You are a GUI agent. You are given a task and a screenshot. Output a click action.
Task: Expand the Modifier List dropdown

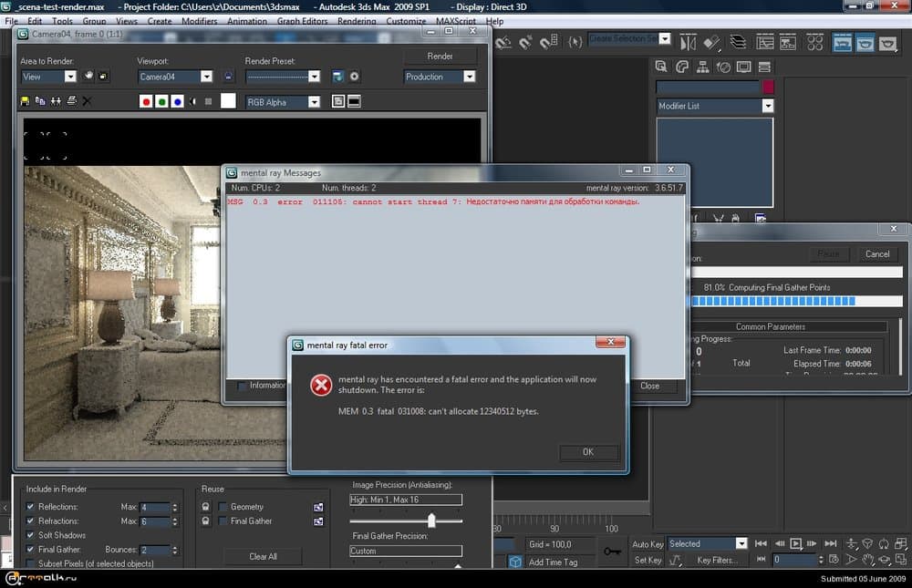(x=767, y=106)
